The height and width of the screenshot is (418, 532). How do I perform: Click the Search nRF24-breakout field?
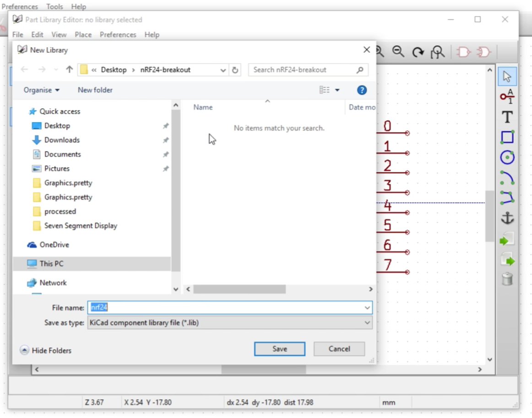(x=308, y=70)
